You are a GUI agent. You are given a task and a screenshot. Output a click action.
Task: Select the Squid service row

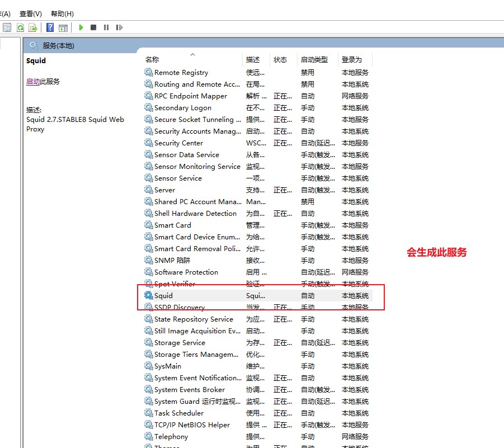click(163, 296)
